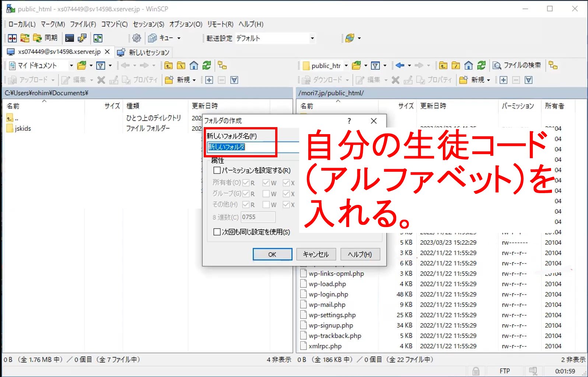Image resolution: width=588 pixels, height=377 pixels.
Task: Click local panel select files plus icon
Action: pyautogui.click(x=209, y=80)
